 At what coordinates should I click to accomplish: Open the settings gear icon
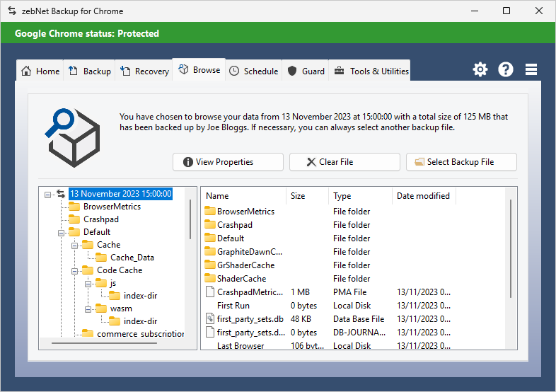480,69
